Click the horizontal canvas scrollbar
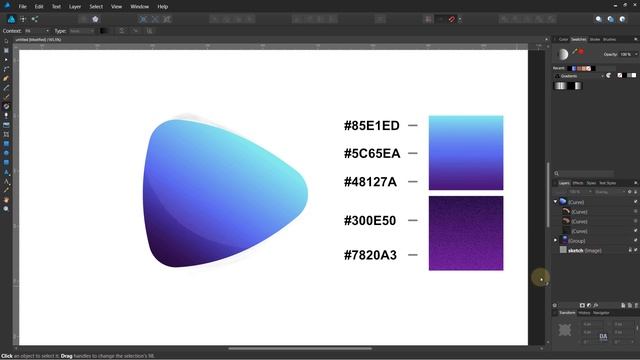Viewport: 640px width, 360px height. (300, 349)
